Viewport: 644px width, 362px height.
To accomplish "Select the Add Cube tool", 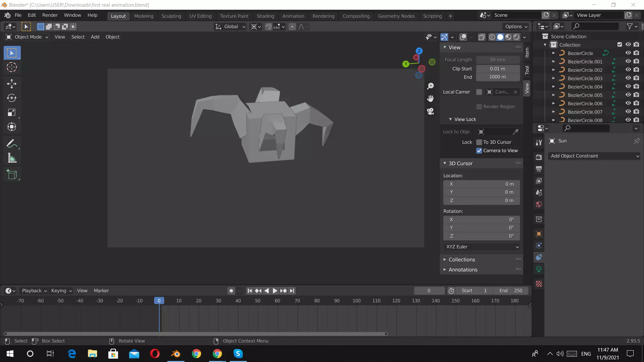I will 12,174.
